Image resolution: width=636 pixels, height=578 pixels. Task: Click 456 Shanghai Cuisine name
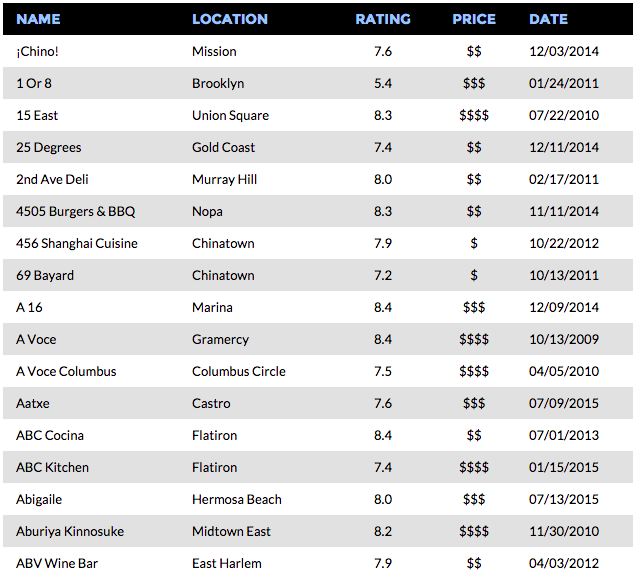(x=77, y=243)
